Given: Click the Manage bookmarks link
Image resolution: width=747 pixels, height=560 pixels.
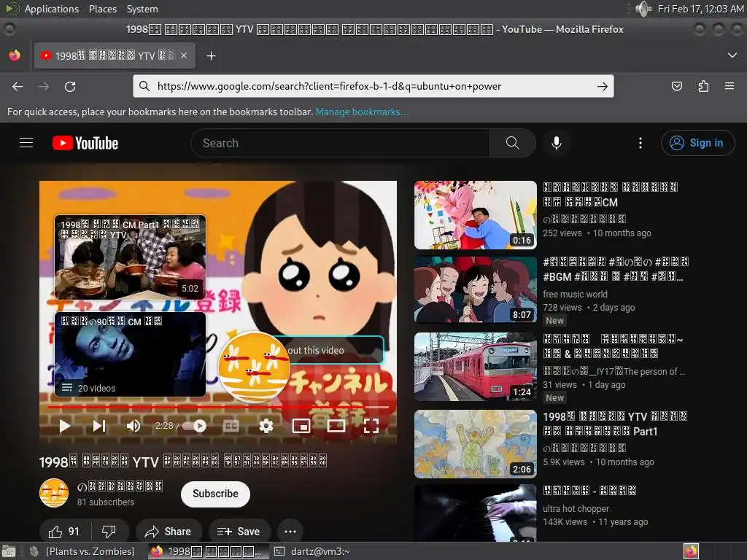Looking at the screenshot, I should [362, 112].
